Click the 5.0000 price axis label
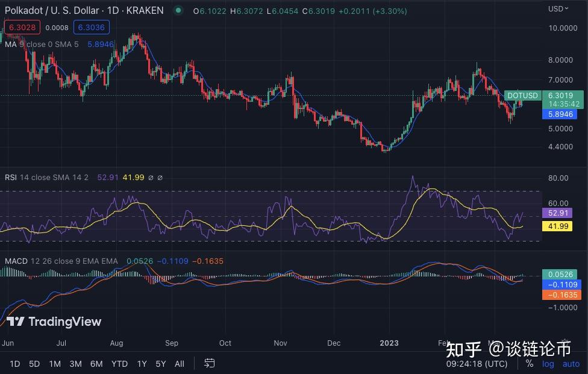Image resolution: width=588 pixels, height=374 pixels. 561,128
